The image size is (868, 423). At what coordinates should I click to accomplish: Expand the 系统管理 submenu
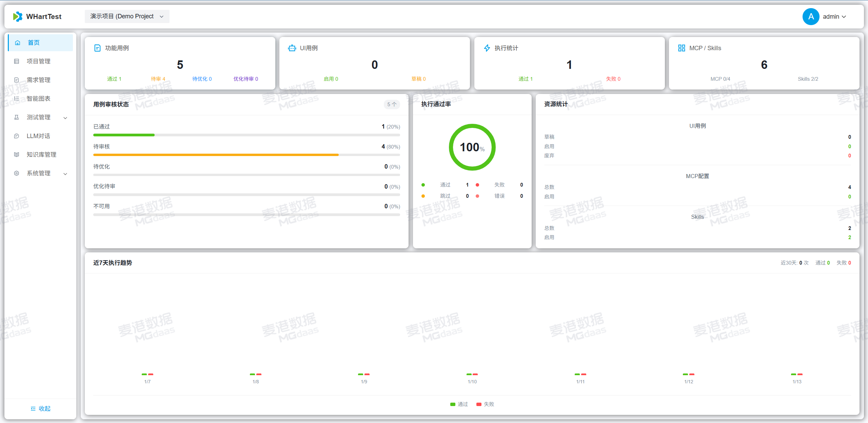[x=65, y=174]
